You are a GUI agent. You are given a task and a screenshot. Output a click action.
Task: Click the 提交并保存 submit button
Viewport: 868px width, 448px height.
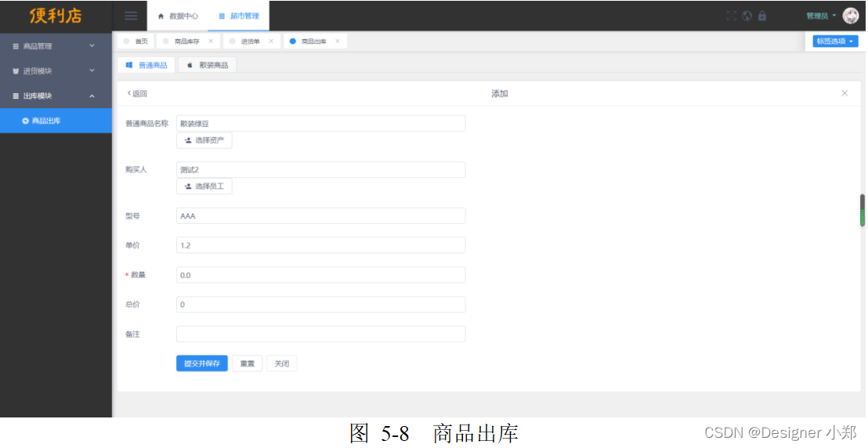tap(202, 363)
